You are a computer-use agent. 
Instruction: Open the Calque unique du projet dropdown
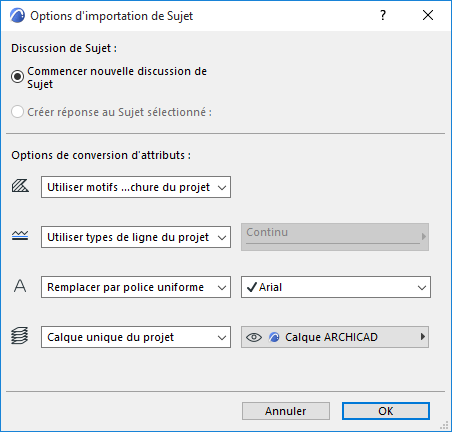click(136, 337)
